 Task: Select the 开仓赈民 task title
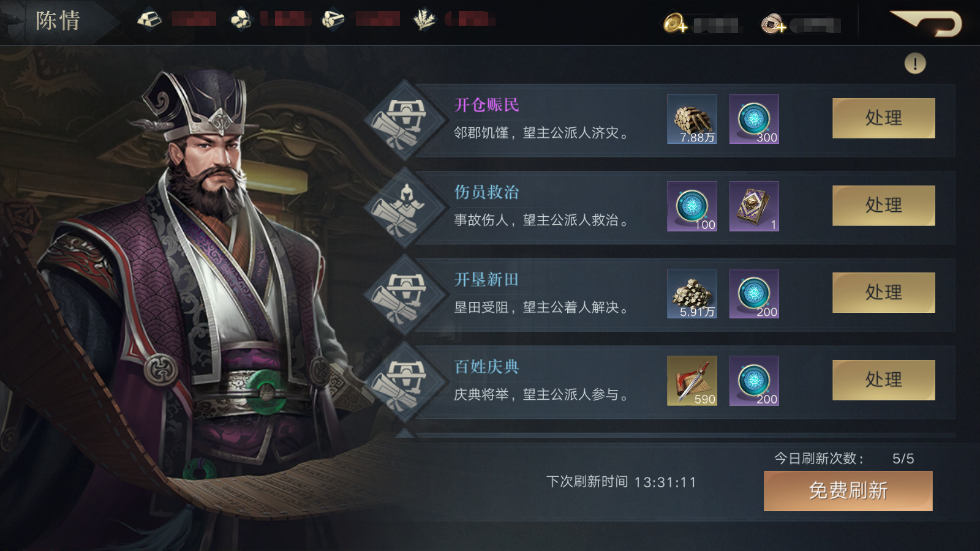pos(486,105)
